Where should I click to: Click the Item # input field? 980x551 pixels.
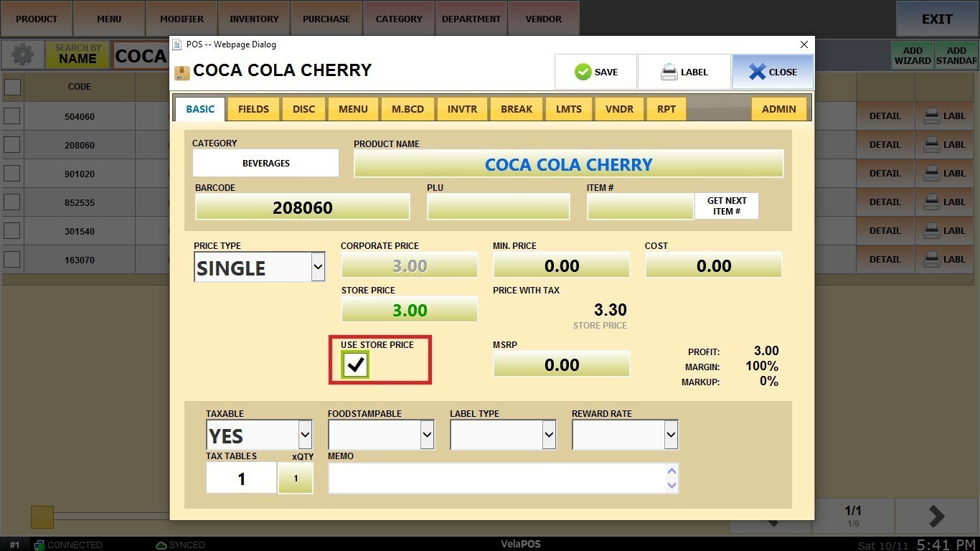click(x=641, y=207)
